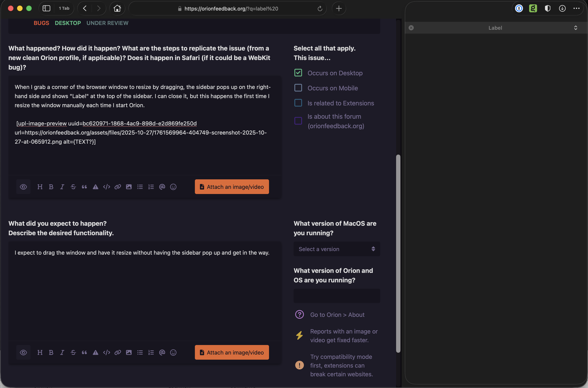Click the code icon in second editor toolbar

(x=106, y=352)
